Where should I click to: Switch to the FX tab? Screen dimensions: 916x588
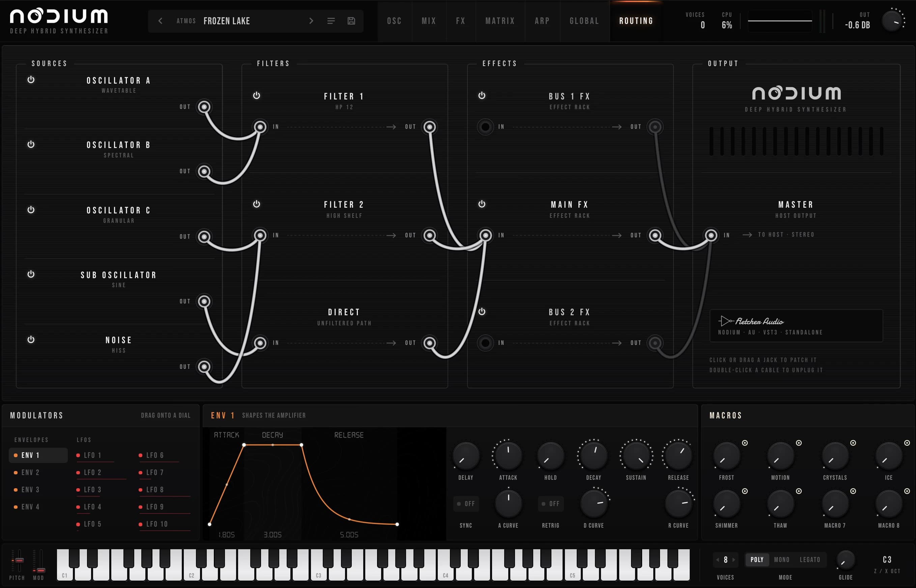pyautogui.click(x=460, y=21)
